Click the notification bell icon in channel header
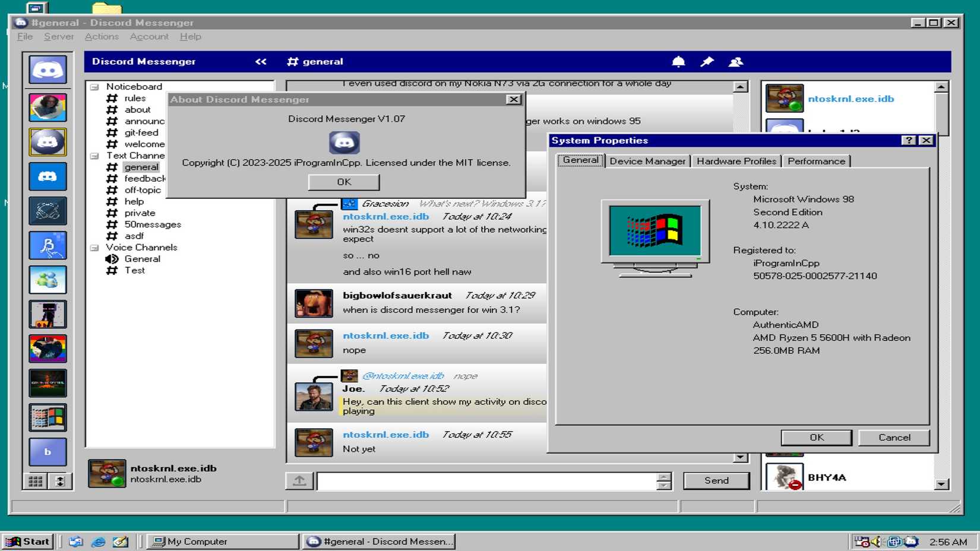 [679, 61]
